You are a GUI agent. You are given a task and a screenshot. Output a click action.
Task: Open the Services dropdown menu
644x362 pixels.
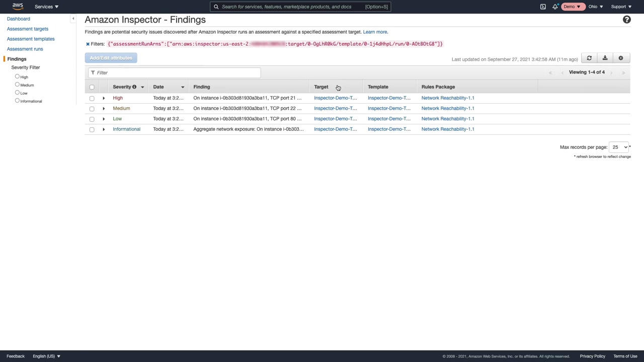[46, 7]
